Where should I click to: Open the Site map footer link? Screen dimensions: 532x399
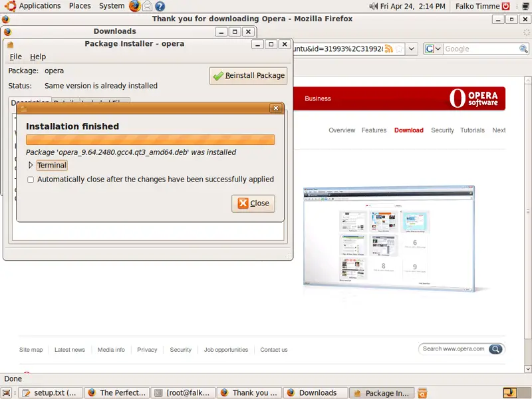point(31,350)
